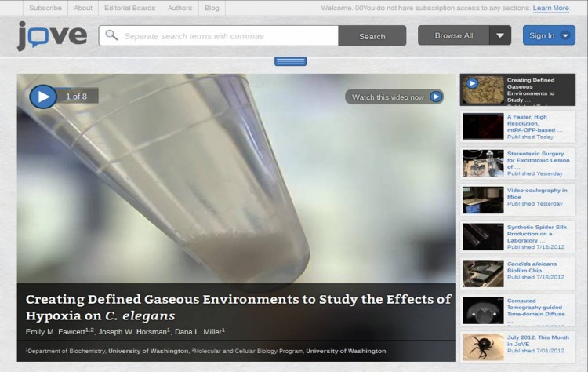Viewport: 588px width, 372px height.
Task: Select the Stereotaxic Surgery video thumbnail
Action: coord(483,162)
